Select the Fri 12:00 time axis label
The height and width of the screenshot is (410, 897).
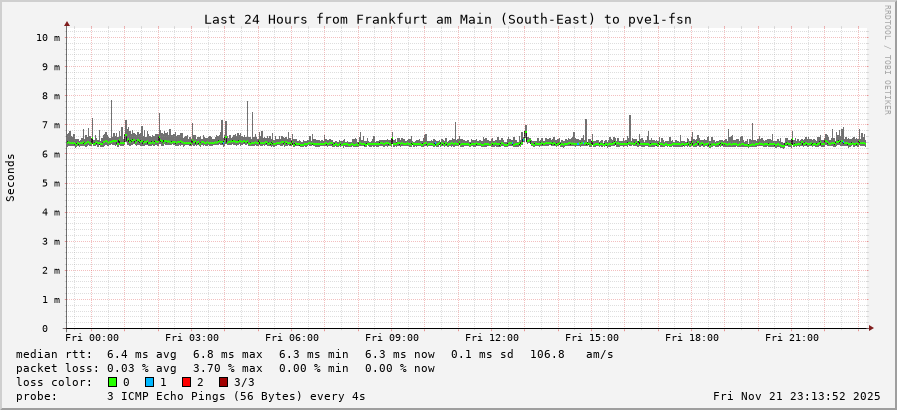pyautogui.click(x=492, y=338)
